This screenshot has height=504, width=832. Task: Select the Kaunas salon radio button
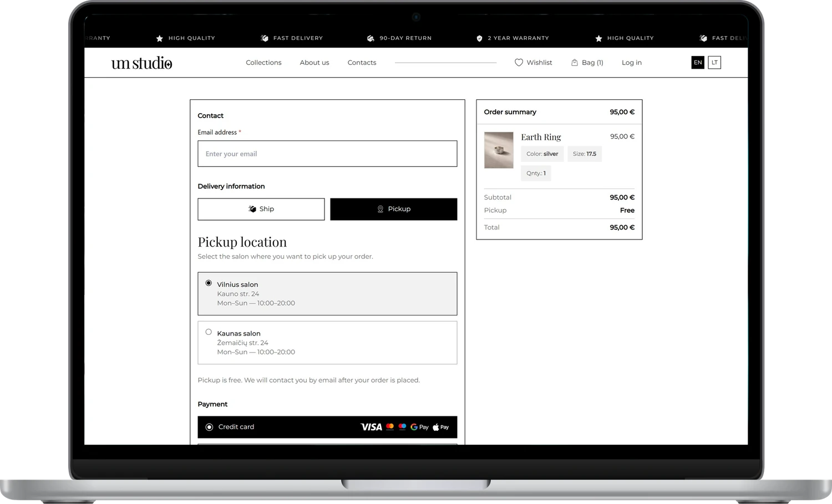[x=209, y=332]
